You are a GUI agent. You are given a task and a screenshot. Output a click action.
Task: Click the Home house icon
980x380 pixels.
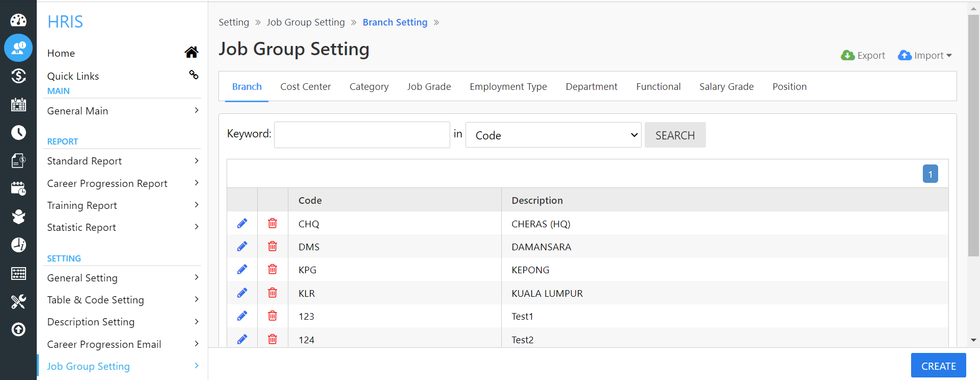tap(191, 52)
